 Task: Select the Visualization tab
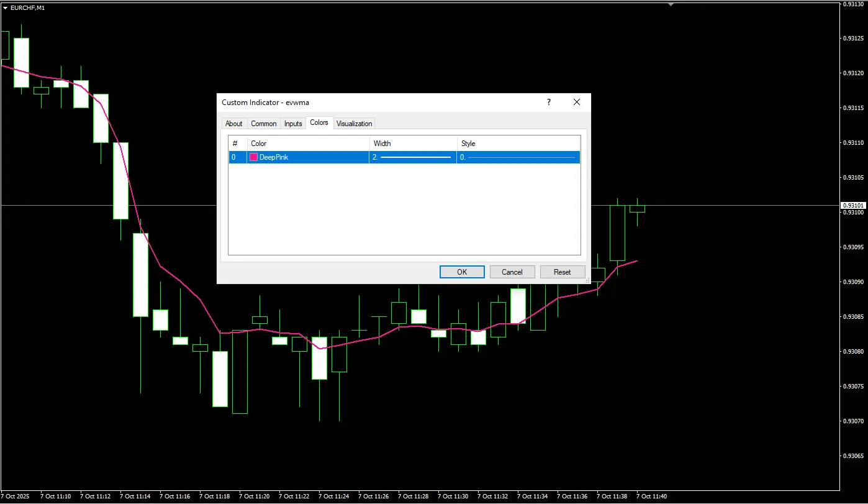point(354,124)
